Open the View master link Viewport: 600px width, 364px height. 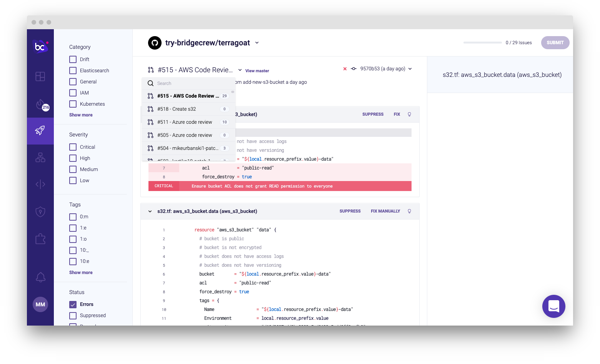click(257, 71)
